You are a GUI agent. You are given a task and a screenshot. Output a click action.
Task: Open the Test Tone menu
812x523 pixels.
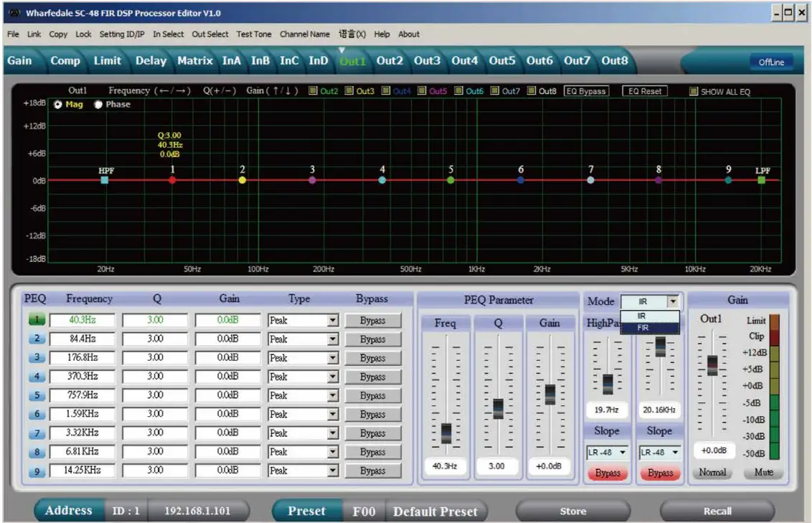254,34
